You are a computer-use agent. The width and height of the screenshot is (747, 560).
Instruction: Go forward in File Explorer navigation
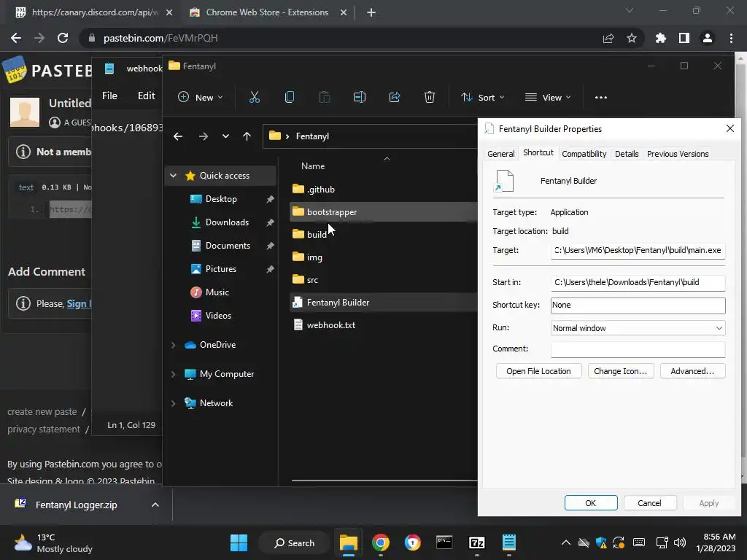coord(204,136)
